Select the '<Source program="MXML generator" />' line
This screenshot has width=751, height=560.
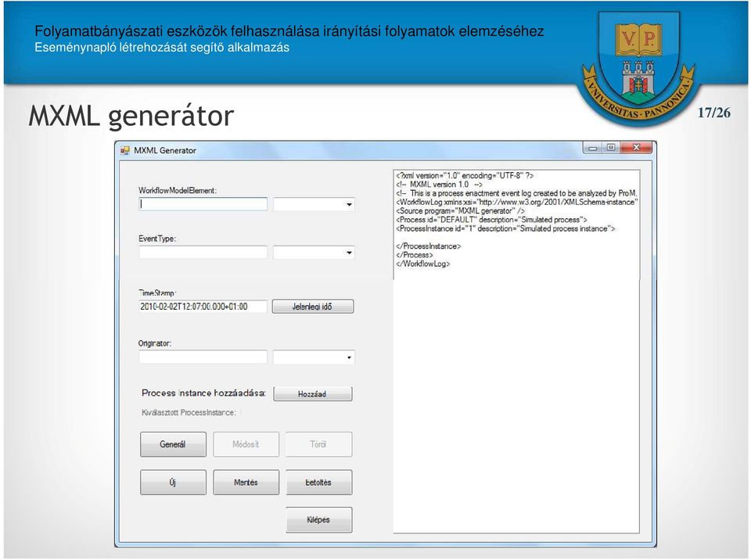pyautogui.click(x=460, y=210)
